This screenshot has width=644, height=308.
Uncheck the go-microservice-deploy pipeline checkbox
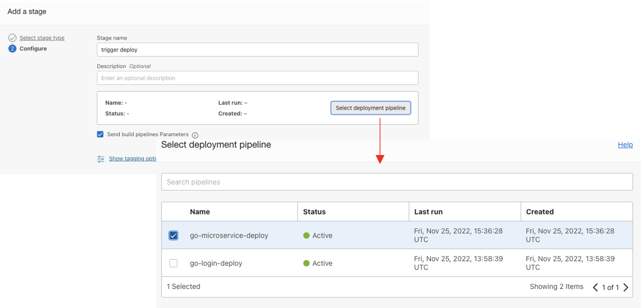pyautogui.click(x=173, y=236)
